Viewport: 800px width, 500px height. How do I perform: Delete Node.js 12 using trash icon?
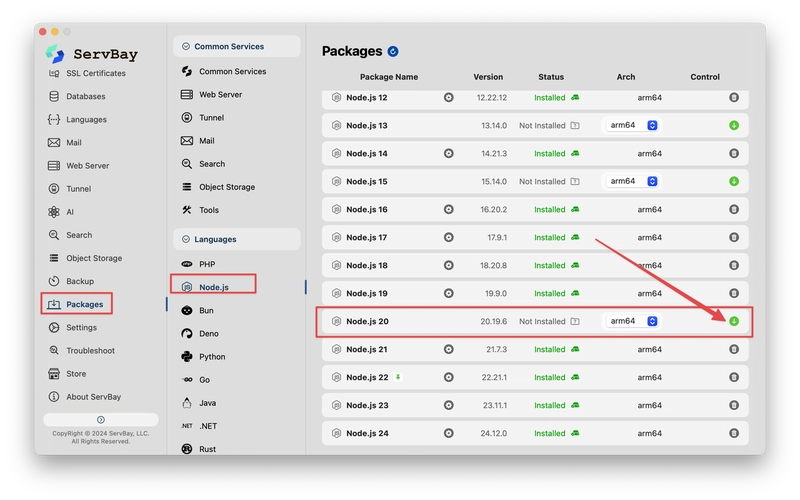click(733, 98)
